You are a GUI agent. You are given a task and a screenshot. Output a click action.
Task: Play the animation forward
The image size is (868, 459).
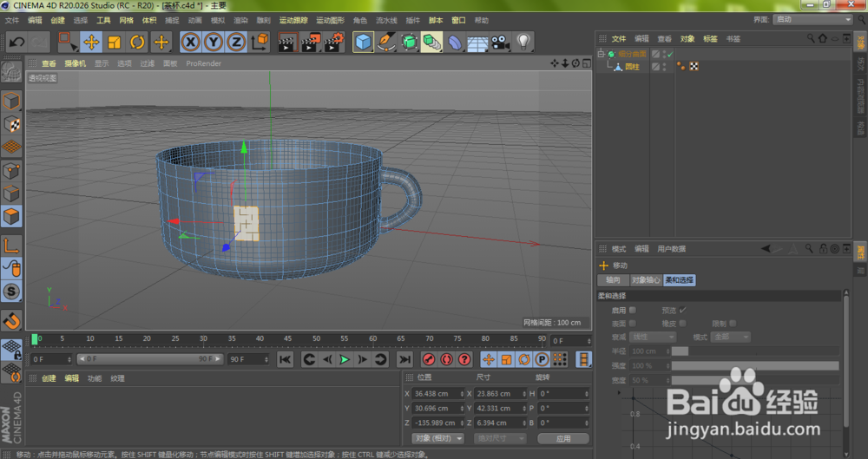(345, 359)
